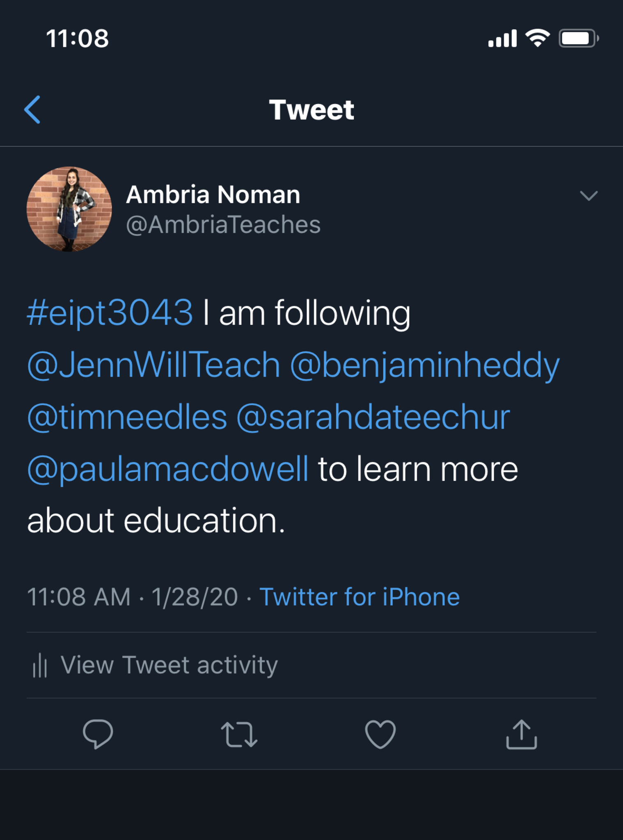This screenshot has width=623, height=840.
Task: Open the #eipt3043 hashtag
Action: (110, 313)
